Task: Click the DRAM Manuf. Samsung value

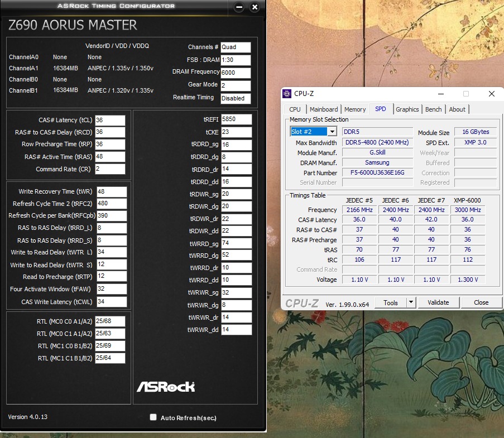Action: tap(377, 162)
